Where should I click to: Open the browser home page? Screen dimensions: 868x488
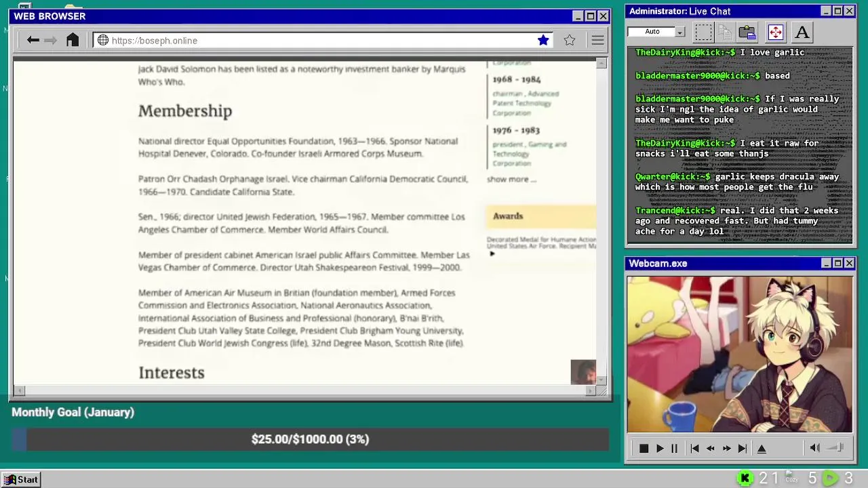pyautogui.click(x=73, y=40)
